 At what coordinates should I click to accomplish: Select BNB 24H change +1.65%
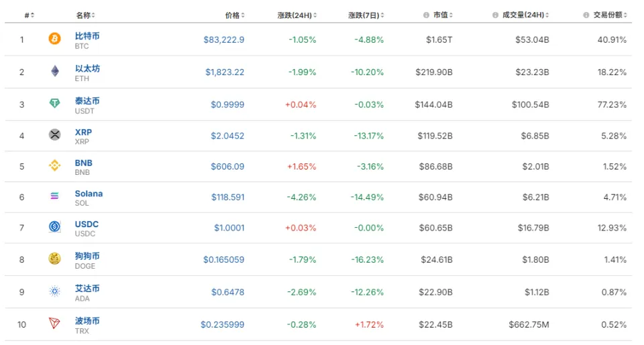click(x=301, y=167)
